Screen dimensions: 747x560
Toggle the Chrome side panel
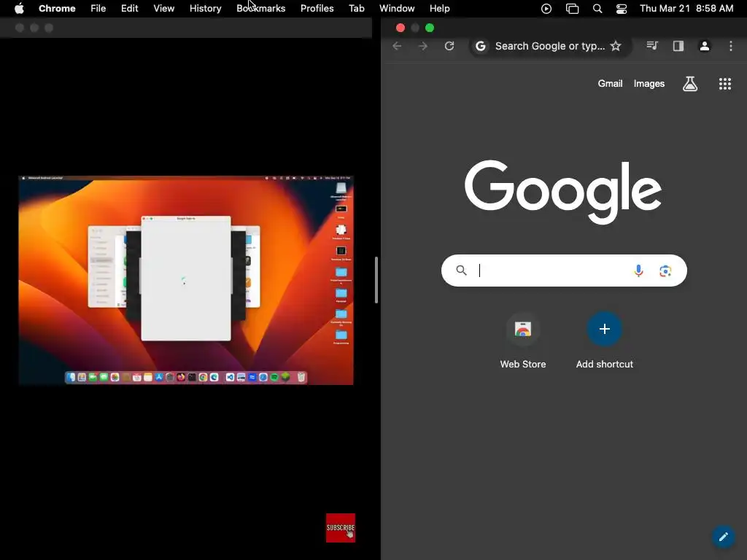click(x=678, y=46)
